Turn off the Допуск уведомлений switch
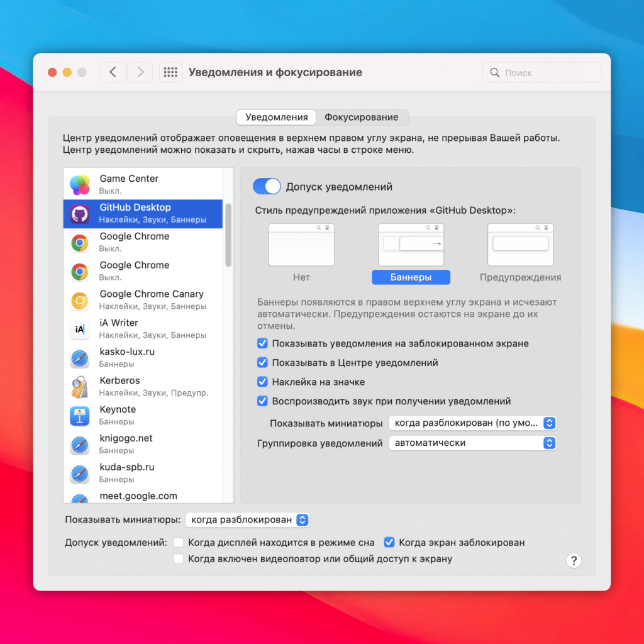 coord(267,187)
